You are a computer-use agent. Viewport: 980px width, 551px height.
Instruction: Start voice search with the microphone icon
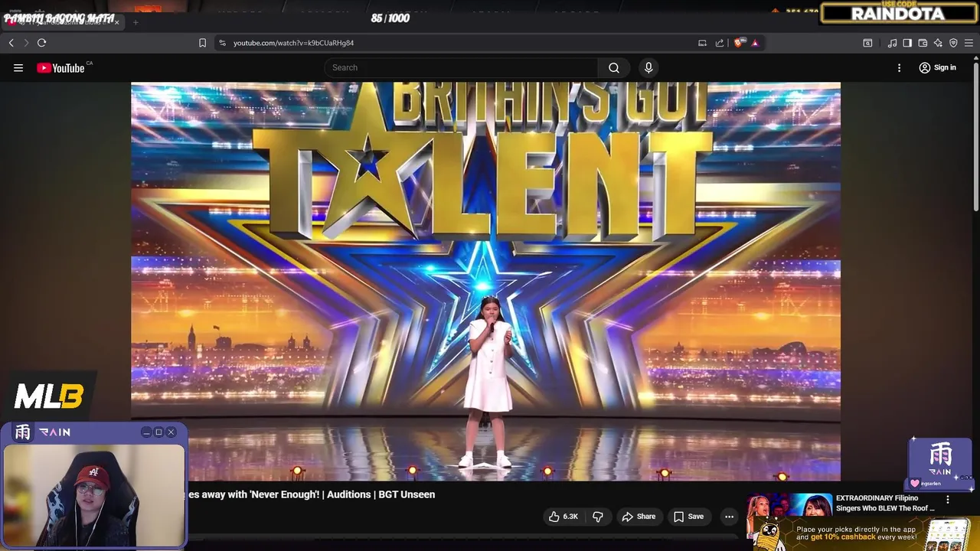(x=648, y=68)
